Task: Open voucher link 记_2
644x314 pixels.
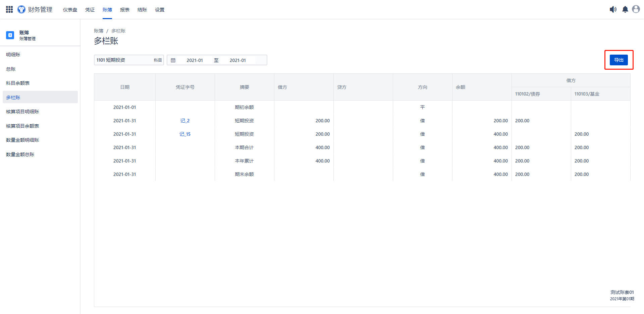Action: pyautogui.click(x=185, y=121)
